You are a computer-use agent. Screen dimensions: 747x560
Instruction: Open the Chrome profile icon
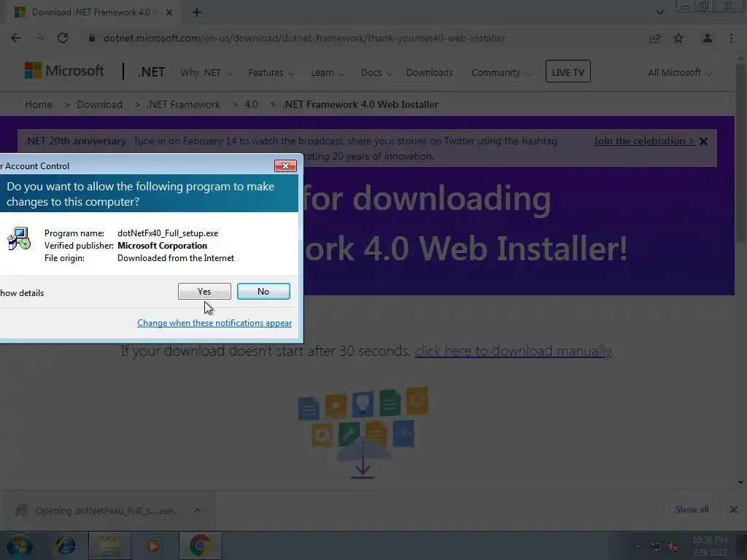point(708,38)
